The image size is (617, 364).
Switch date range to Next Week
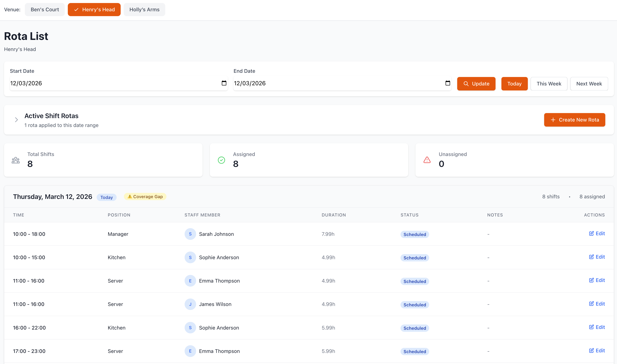pyautogui.click(x=589, y=84)
